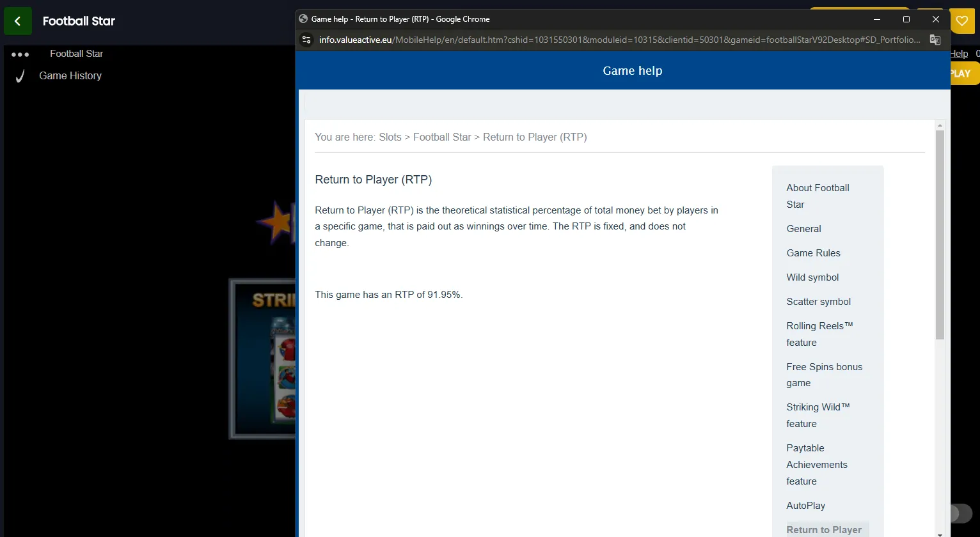This screenshot has height=537, width=980.
Task: Close the Game help Chrome window
Action: (936, 19)
